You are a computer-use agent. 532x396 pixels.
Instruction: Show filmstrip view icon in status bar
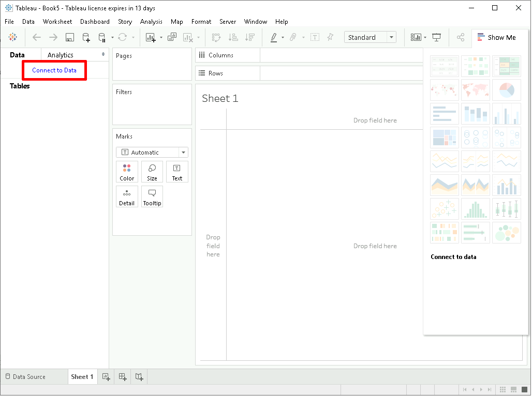pyautogui.click(x=514, y=390)
